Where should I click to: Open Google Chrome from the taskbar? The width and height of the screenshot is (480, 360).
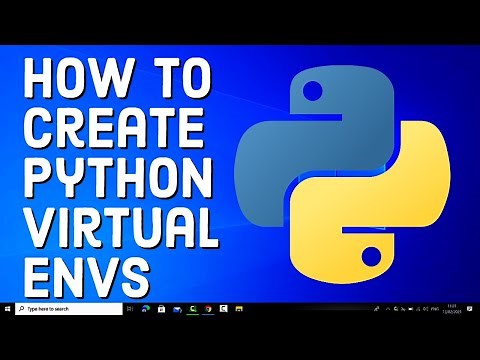208,309
